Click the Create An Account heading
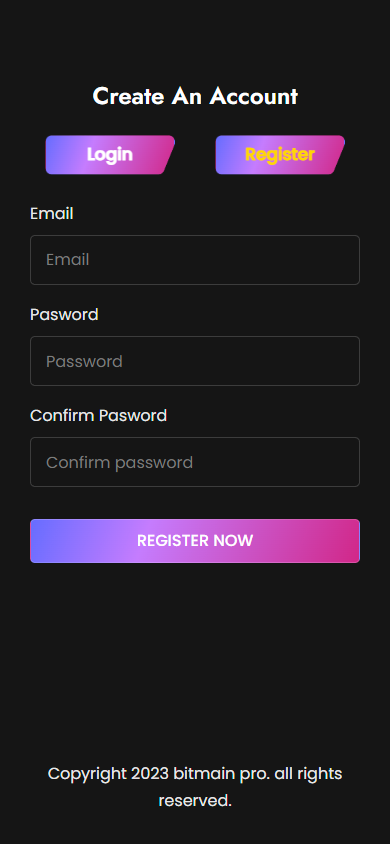Screen dimensions: 390x844 195,96
